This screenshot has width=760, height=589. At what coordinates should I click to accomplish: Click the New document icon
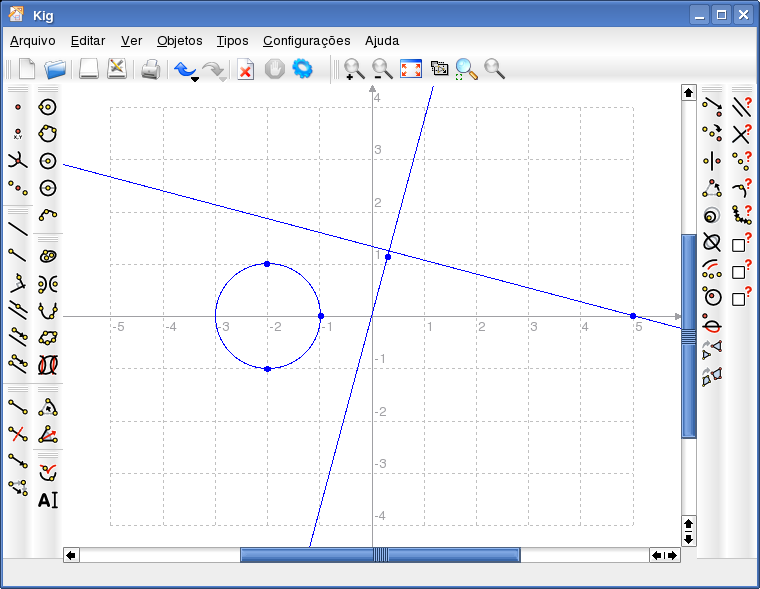point(27,69)
